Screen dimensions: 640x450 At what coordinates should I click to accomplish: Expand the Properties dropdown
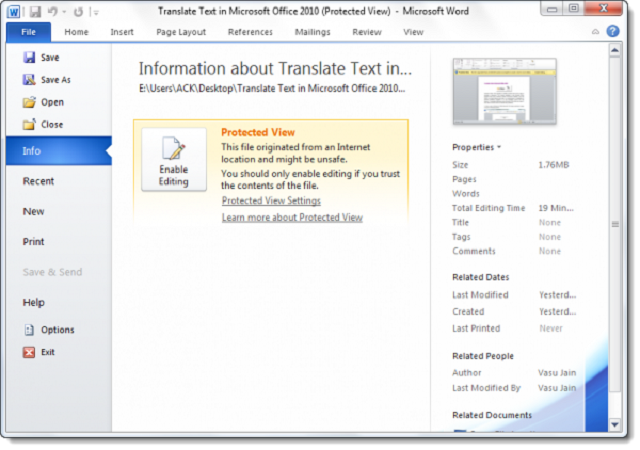[x=476, y=147]
